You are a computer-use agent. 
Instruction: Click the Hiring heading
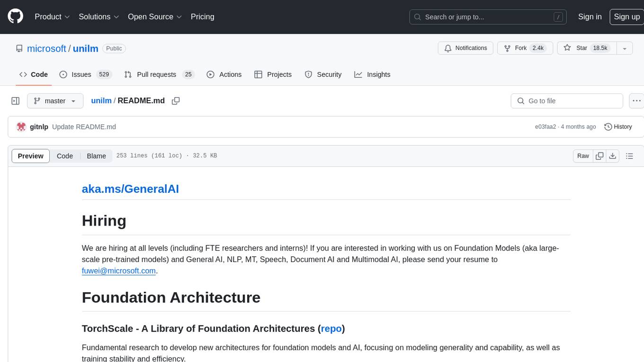pos(104,221)
